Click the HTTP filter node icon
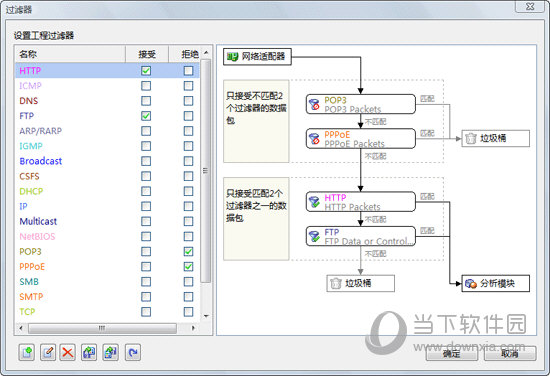 [x=314, y=202]
